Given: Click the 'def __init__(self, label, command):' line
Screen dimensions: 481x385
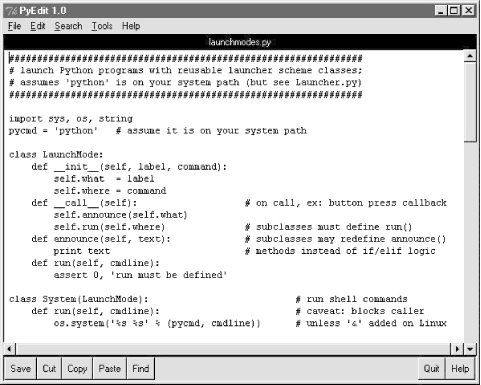Looking at the screenshot, I should (129, 167).
